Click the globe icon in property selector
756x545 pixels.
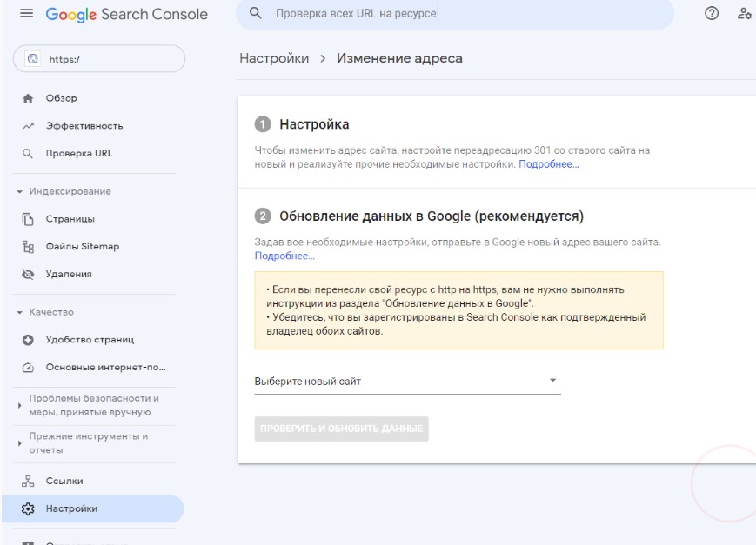[x=32, y=59]
